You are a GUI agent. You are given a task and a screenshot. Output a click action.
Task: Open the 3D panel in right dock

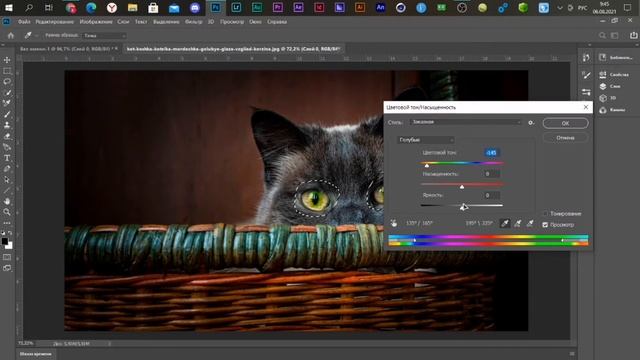607,98
